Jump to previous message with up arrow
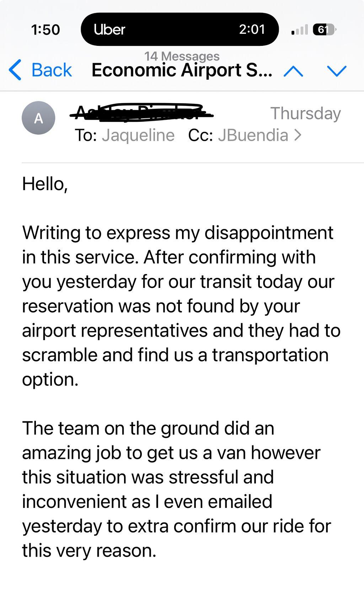This screenshot has width=364, height=590. pyautogui.click(x=294, y=71)
